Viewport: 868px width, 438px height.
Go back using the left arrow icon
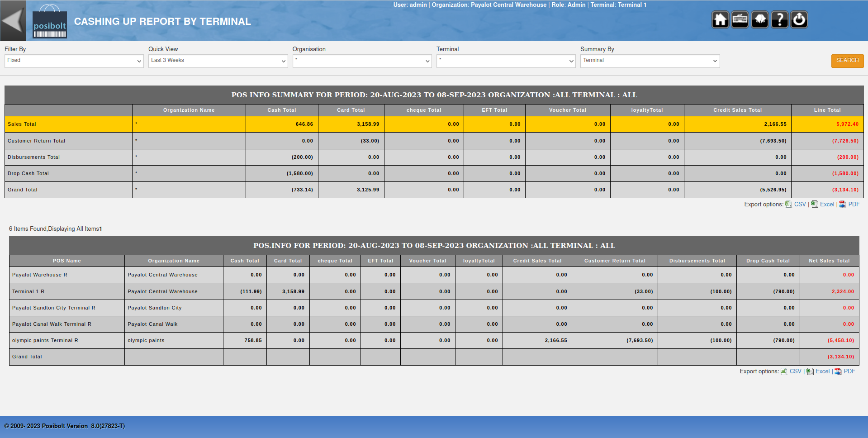click(13, 20)
